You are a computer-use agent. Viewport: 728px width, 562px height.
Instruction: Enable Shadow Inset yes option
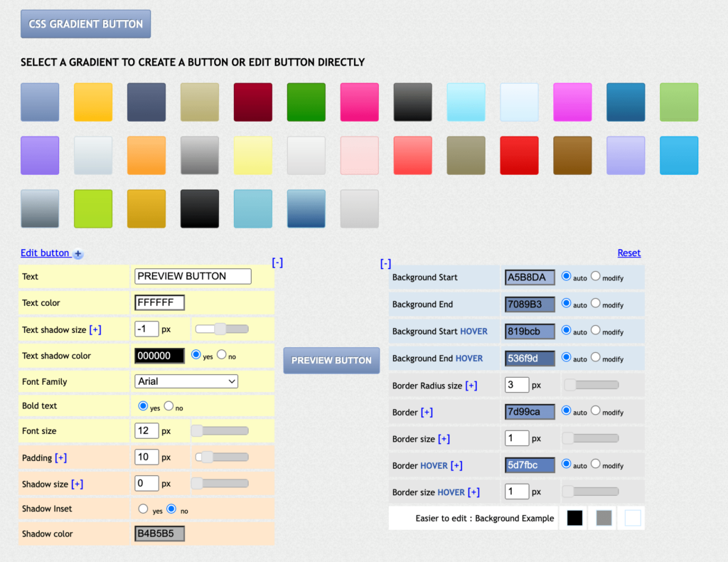[x=143, y=509]
